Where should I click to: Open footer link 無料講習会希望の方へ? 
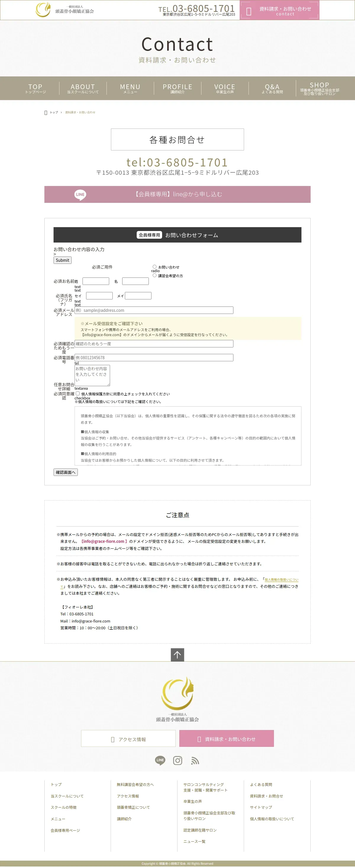[x=135, y=784]
